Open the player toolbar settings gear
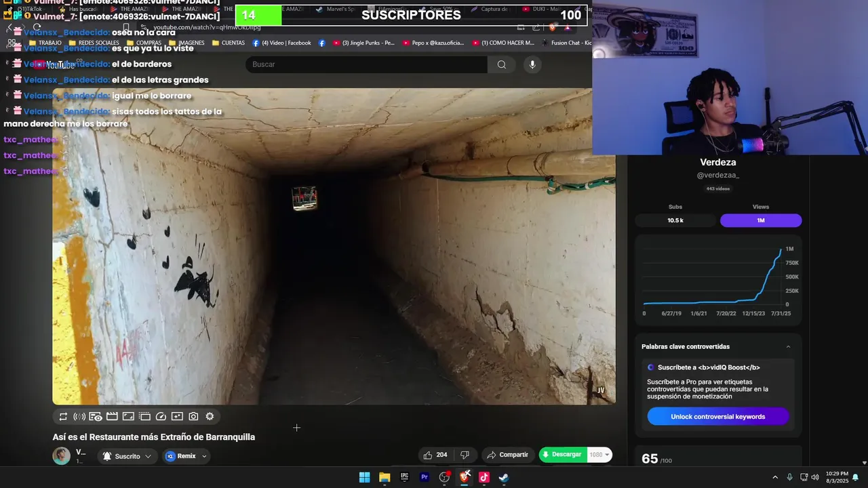Screen dimensions: 868x488 click(x=210, y=417)
